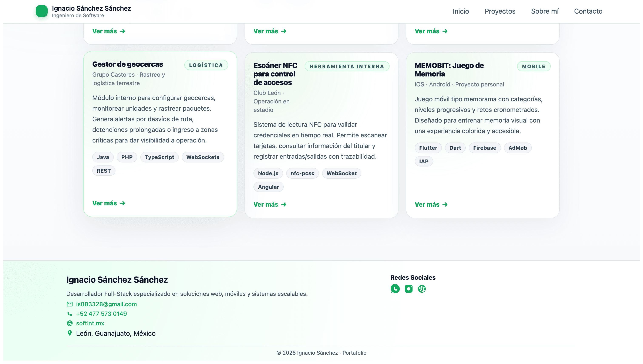Click the location pin icon near León
This screenshot has width=643, height=364.
[70, 333]
